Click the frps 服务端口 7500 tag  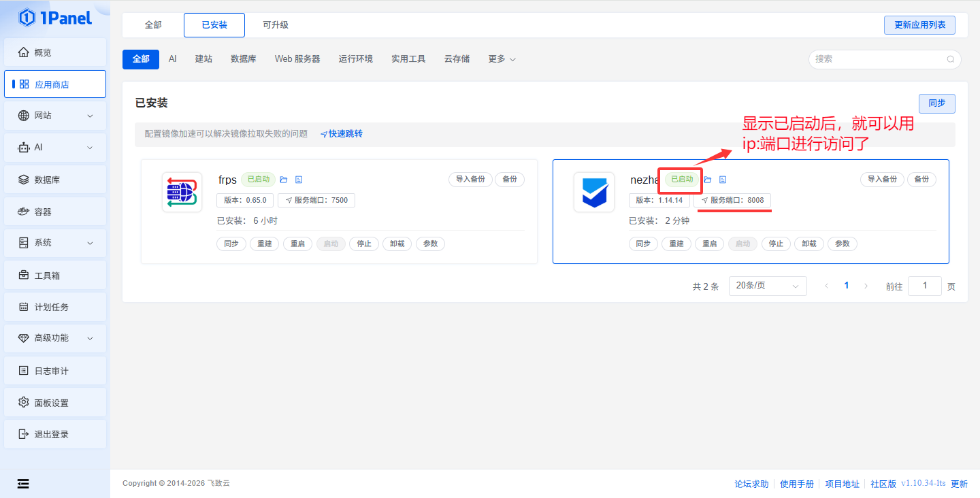click(316, 200)
